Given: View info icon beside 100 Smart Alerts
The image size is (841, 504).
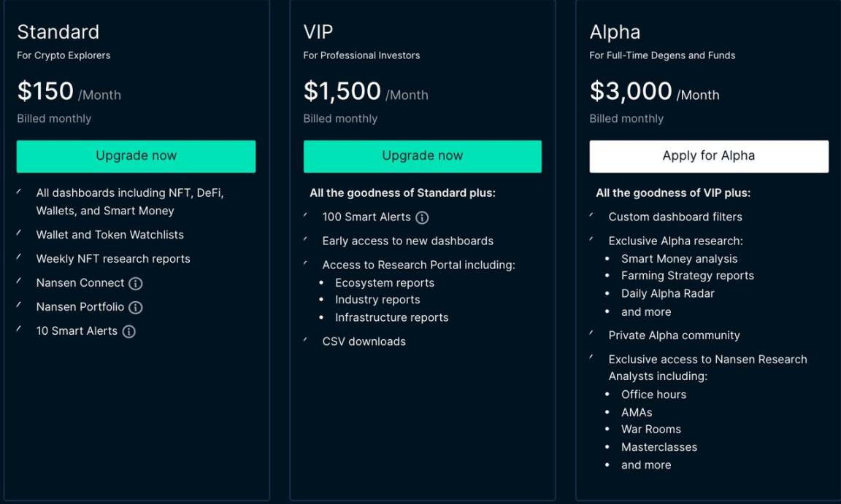Looking at the screenshot, I should [x=422, y=217].
